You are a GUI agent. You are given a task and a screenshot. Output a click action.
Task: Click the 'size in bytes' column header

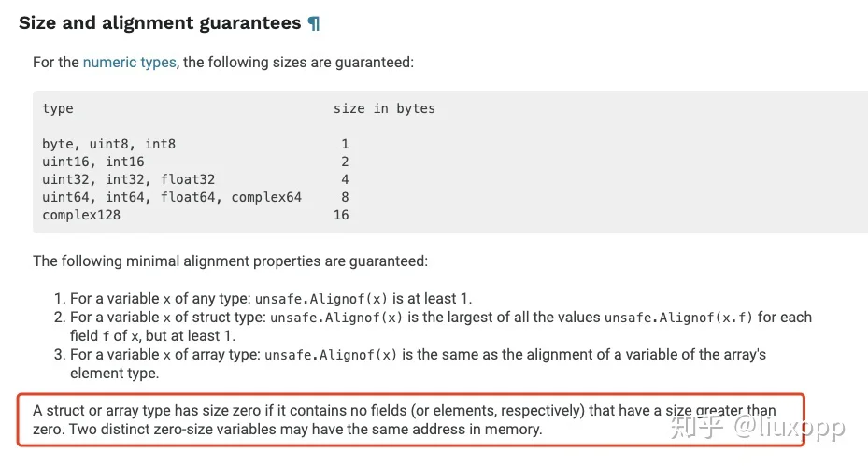[x=384, y=108]
